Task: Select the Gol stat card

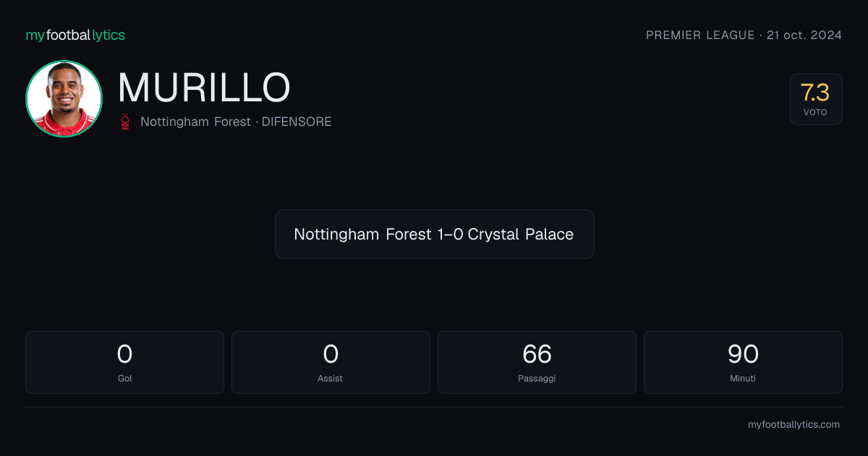Action: click(124, 362)
